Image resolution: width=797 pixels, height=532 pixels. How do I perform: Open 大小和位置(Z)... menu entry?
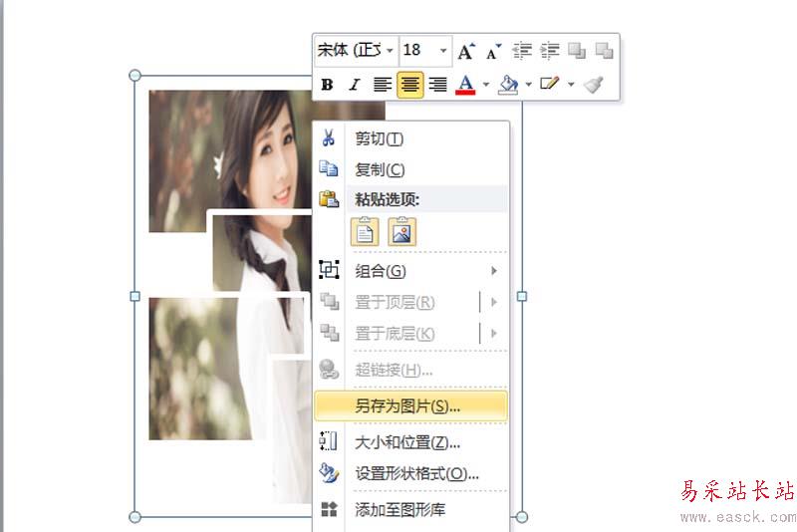[411, 442]
